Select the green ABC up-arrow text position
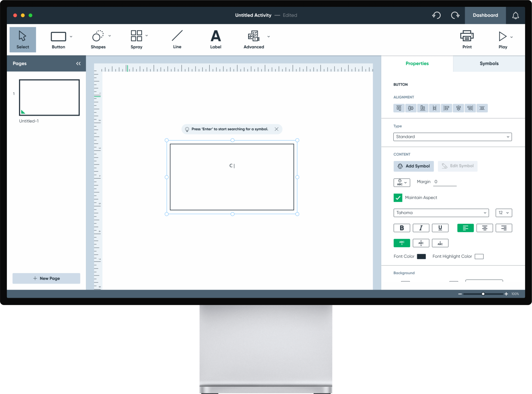 (402, 243)
